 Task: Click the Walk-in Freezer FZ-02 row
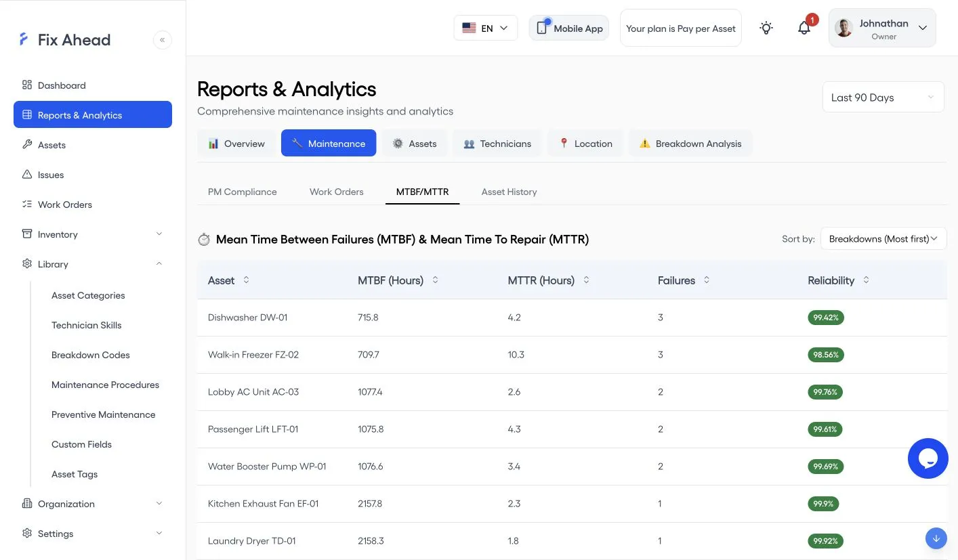pos(572,355)
